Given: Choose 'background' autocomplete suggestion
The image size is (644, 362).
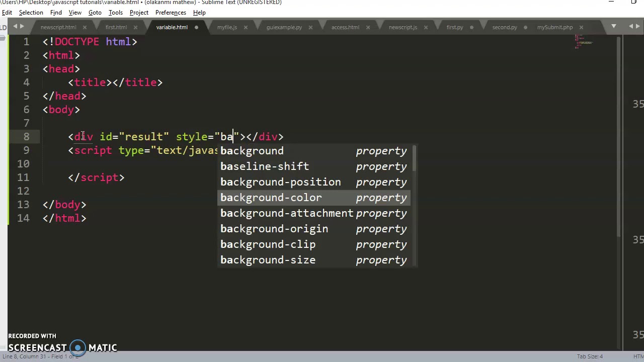Looking at the screenshot, I should (314, 151).
